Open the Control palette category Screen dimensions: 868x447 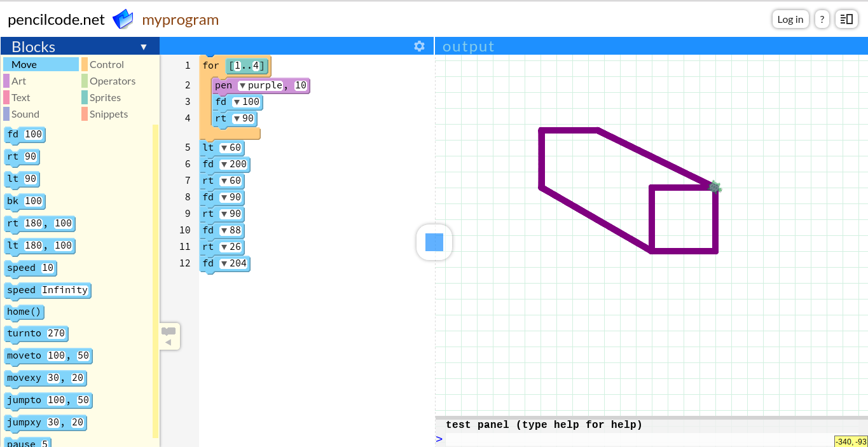[x=107, y=64]
